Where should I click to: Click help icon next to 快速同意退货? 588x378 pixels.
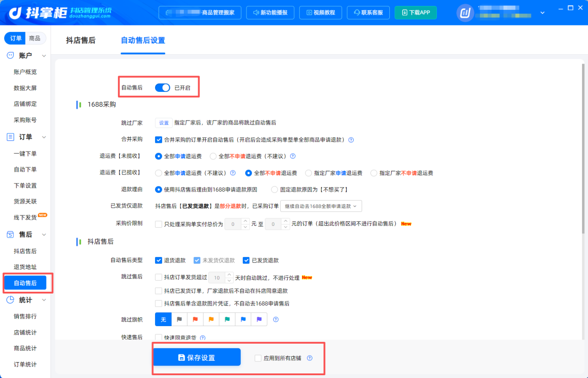(x=202, y=338)
